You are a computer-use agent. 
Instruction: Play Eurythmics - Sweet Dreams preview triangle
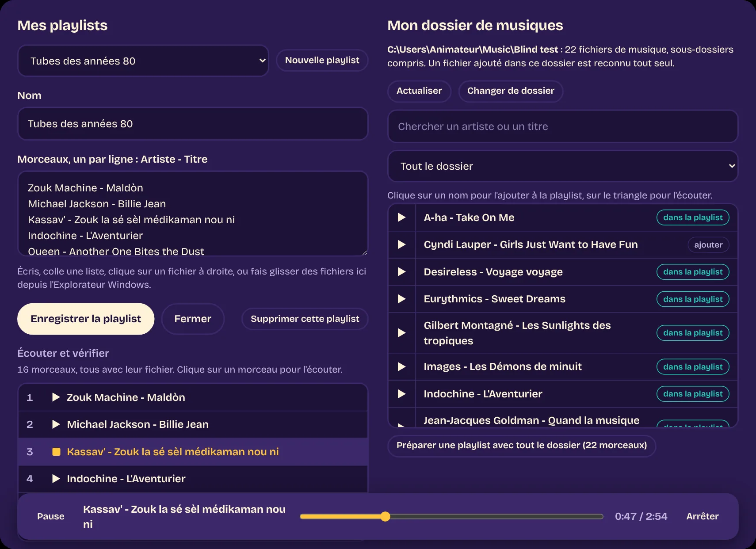point(401,299)
